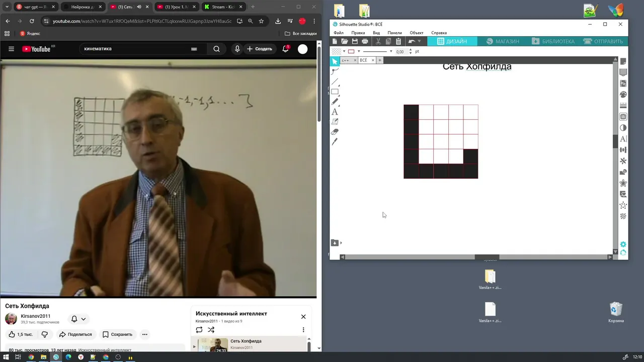Open Все закладки bookmarks folder
644x362 pixels.
coord(301,34)
